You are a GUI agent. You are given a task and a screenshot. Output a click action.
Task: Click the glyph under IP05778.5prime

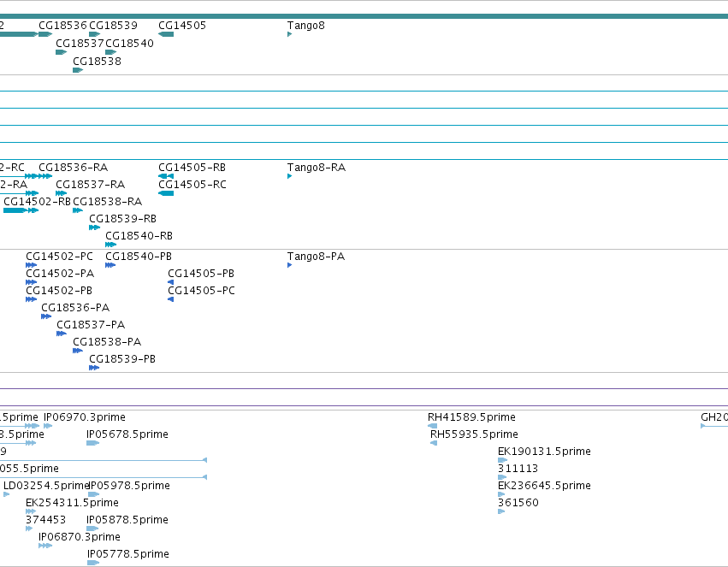coord(93,563)
